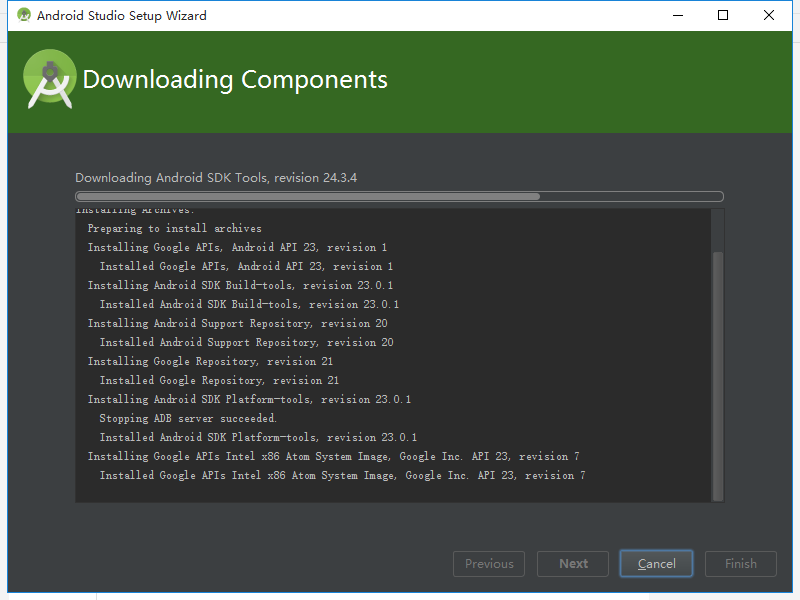This screenshot has height=600, width=800.
Task: Click the Android Studio logo in header
Action: click(49, 79)
